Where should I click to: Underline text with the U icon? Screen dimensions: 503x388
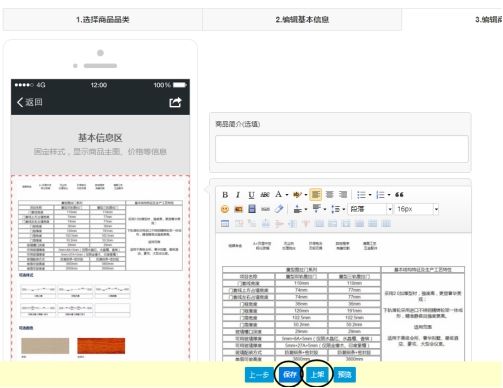251,195
